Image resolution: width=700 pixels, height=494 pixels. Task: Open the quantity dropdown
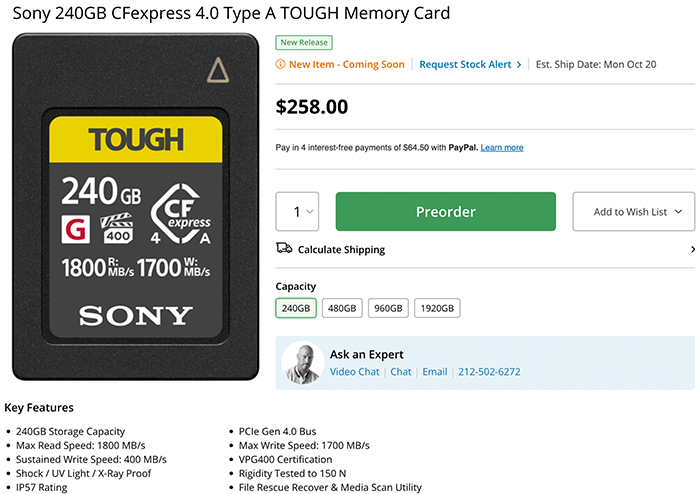(x=297, y=212)
